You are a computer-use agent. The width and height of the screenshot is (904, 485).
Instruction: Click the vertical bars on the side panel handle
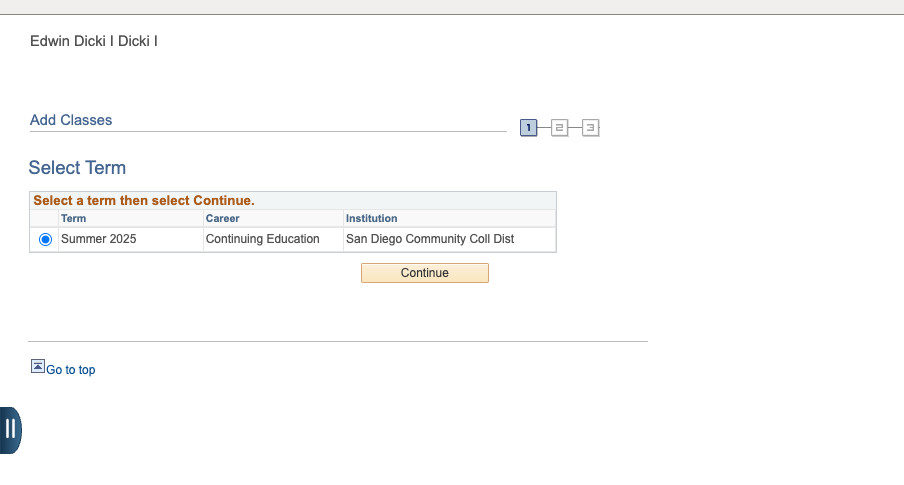tap(10, 429)
